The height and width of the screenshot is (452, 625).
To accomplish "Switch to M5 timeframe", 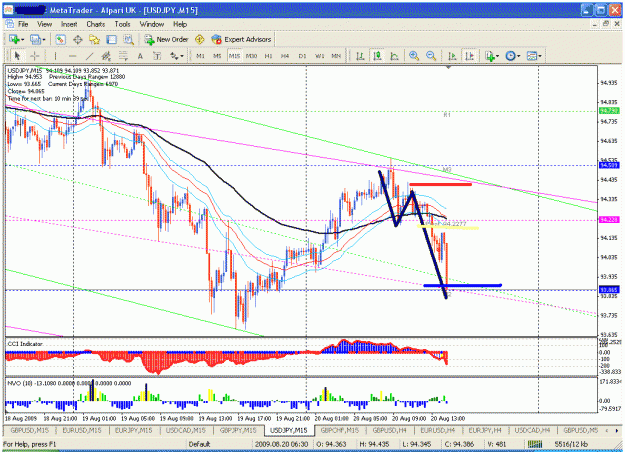I will point(217,56).
